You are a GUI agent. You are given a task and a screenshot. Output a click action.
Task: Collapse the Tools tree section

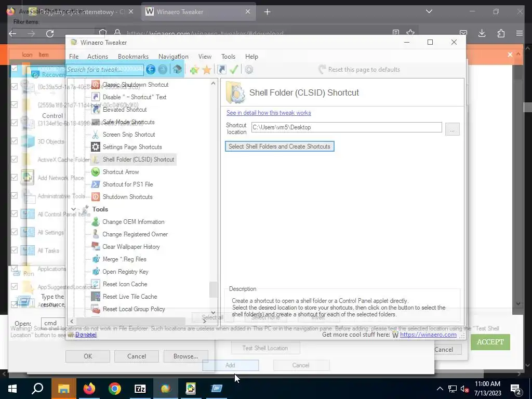74,209
